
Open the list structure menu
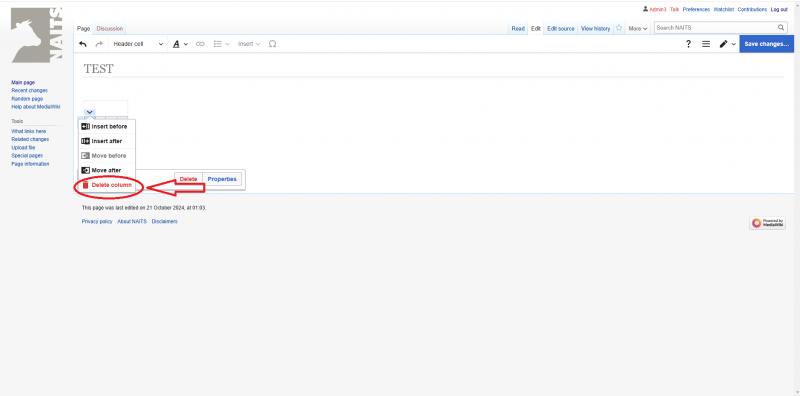[221, 44]
